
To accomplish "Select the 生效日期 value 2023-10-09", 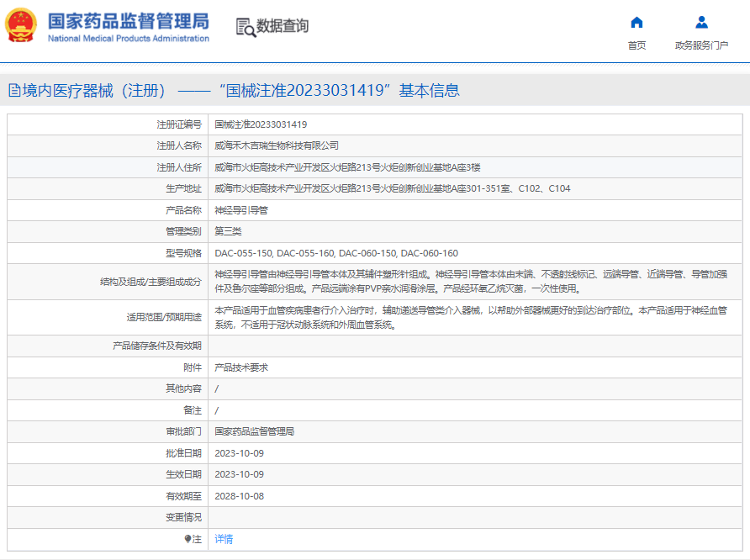I will (x=239, y=474).
